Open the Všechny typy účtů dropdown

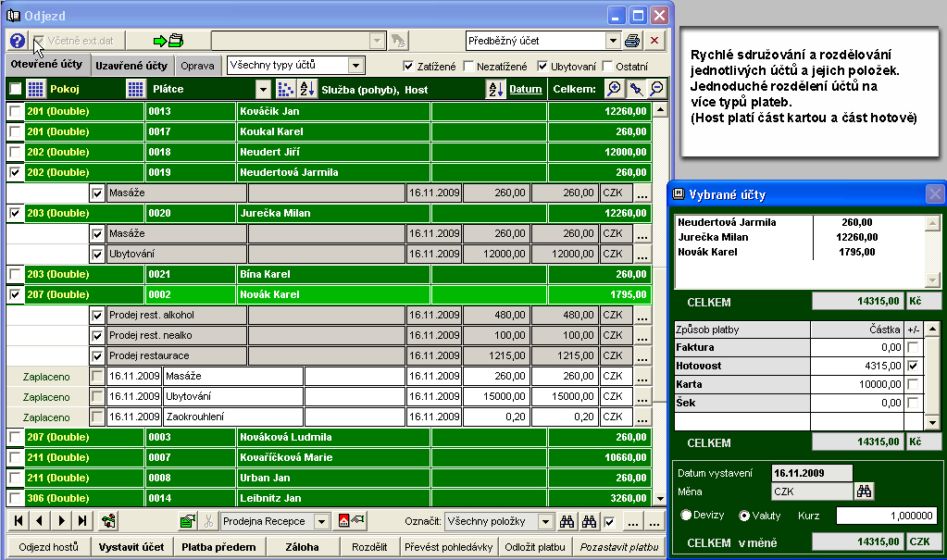tap(356, 66)
